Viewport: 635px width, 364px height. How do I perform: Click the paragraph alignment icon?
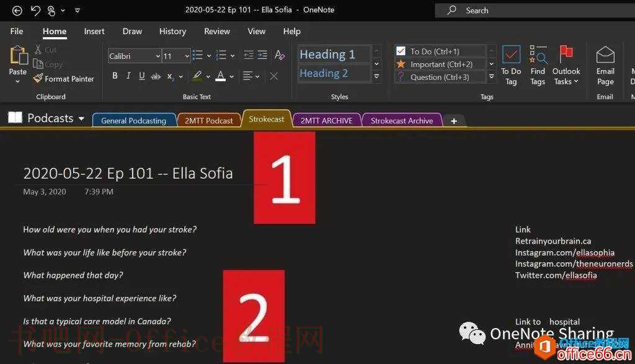247,76
